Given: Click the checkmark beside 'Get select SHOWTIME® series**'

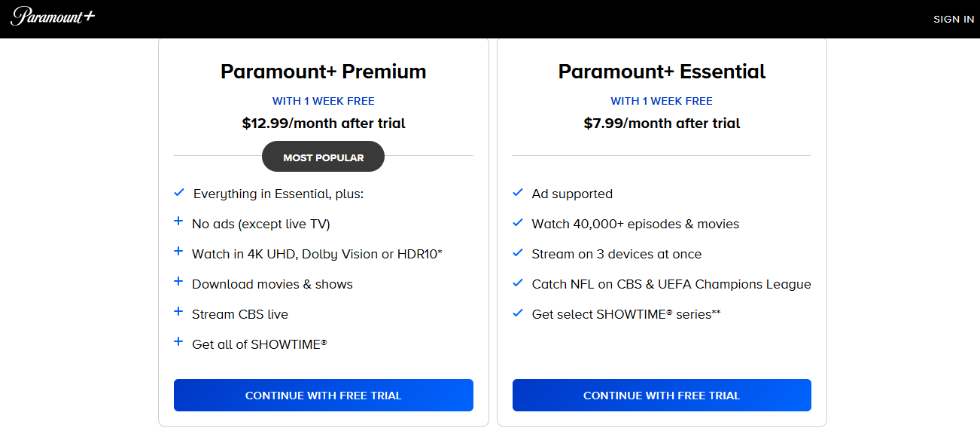Looking at the screenshot, I should 517,313.
